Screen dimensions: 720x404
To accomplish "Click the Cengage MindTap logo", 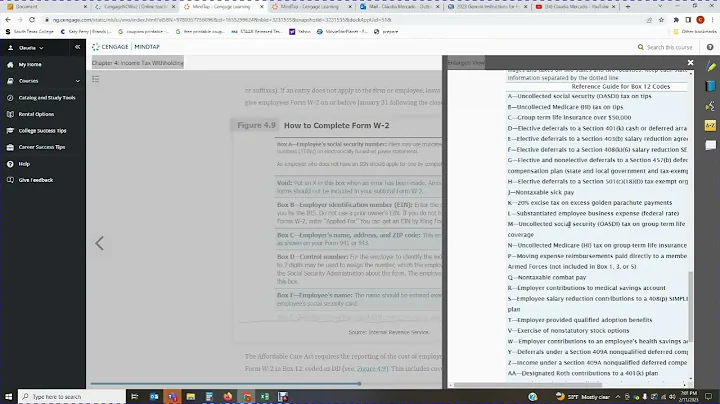I will pyautogui.click(x=125, y=47).
